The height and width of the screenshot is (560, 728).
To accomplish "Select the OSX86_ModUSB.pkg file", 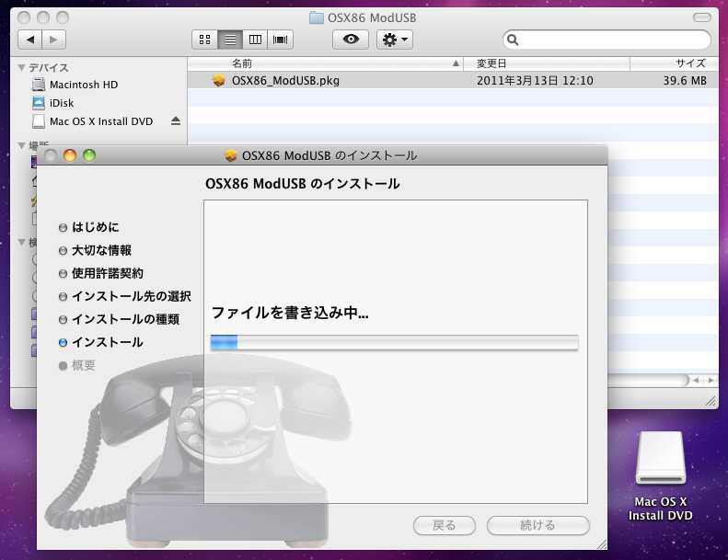I will (x=285, y=81).
